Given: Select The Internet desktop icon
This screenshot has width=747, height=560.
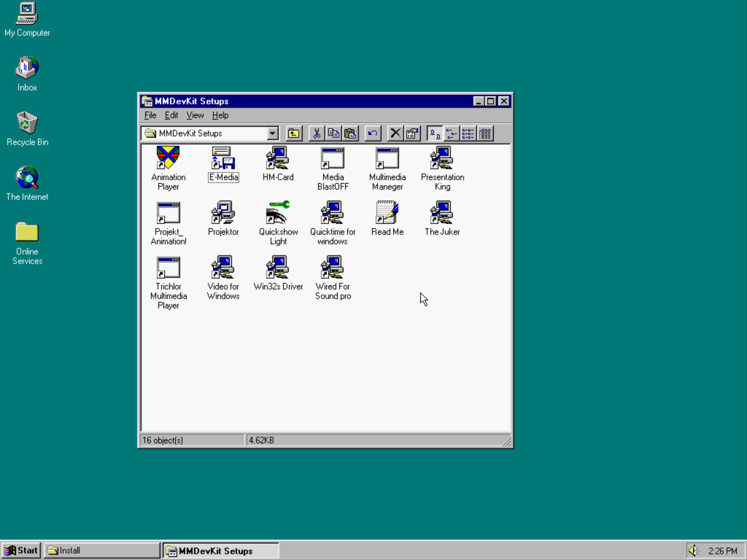Looking at the screenshot, I should (27, 177).
